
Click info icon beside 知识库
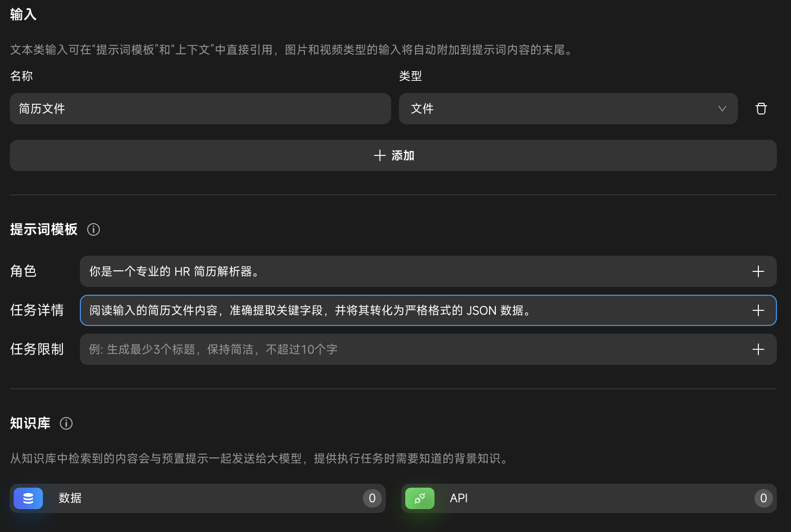(66, 423)
